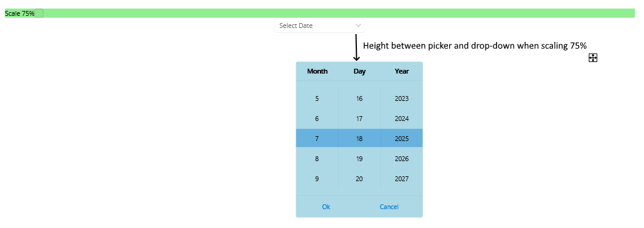The image size is (644, 228).
Task: Select month 6 in picker
Action: (317, 119)
